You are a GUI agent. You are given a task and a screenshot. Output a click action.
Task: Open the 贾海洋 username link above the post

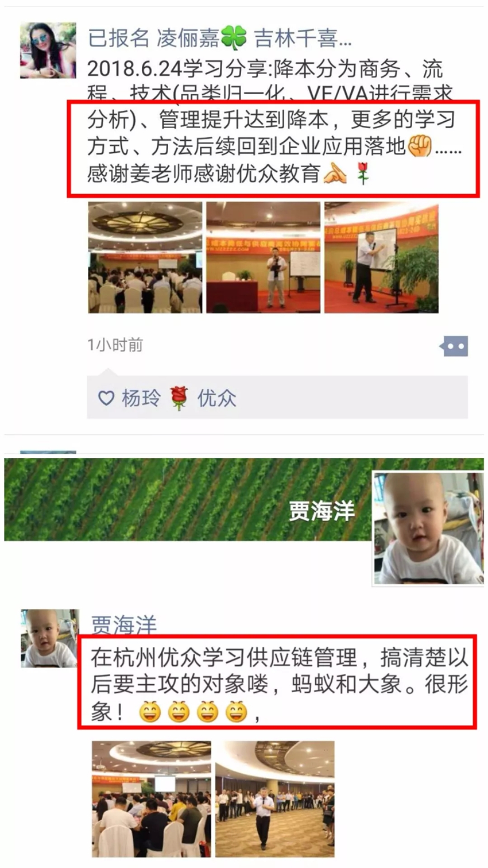coord(123,624)
